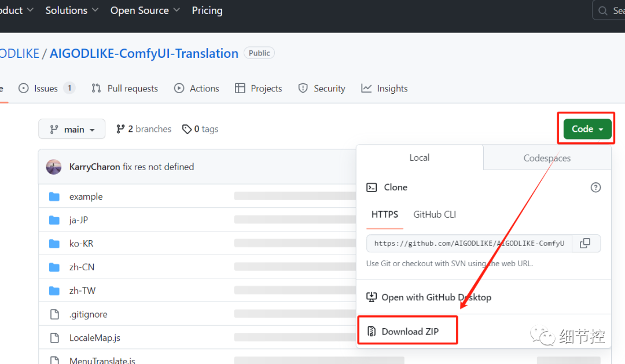Open the ko-KR folder
Screen dimensions: 625x364
82,244
